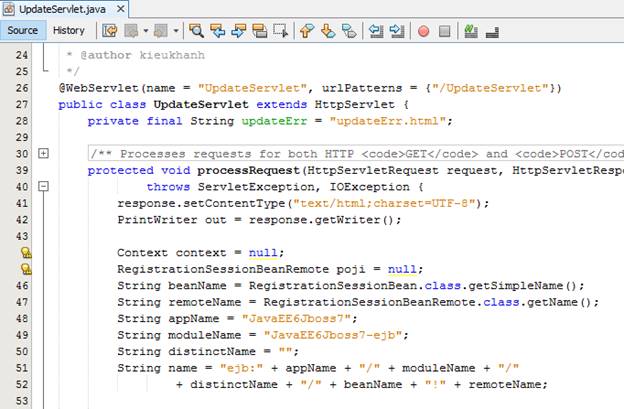Click the "updateErr.html" string literal
The height and width of the screenshot is (409, 624).
click(x=387, y=121)
